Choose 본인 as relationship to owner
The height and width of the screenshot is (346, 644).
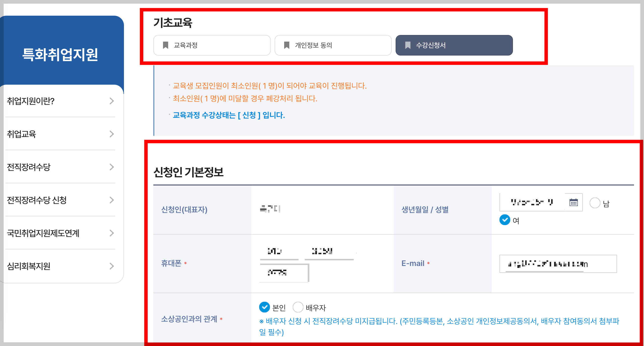(x=265, y=307)
